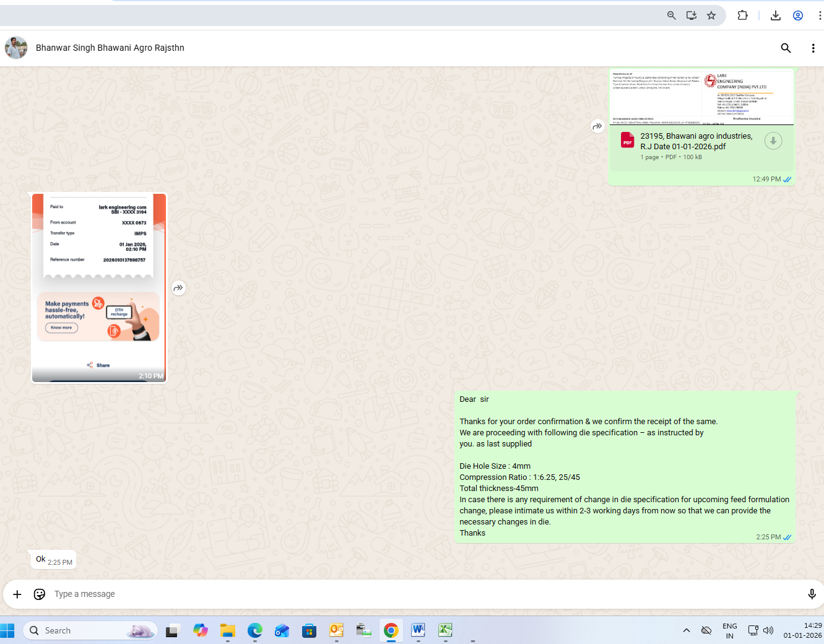Open Bhanwar Singh contact profile picture
Image resolution: width=824 pixels, height=644 pixels.
(x=16, y=48)
